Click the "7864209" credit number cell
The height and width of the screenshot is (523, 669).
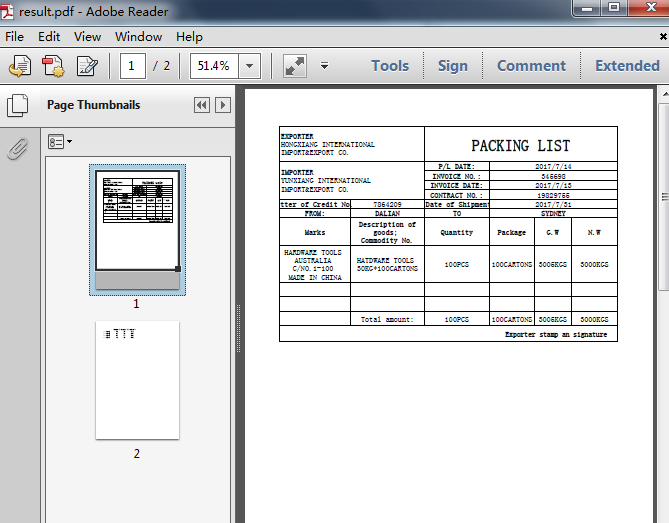click(387, 204)
